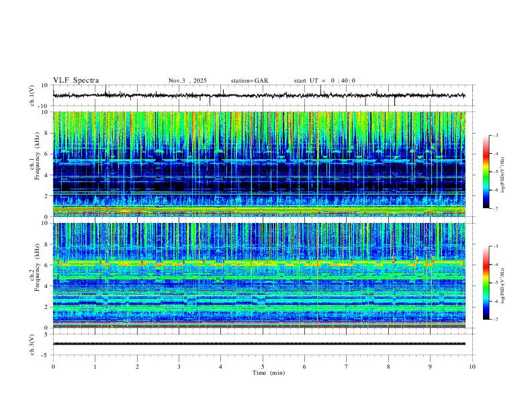Viewport: 532px width, 411px height.
Task: Click the 'ch.1(V)' waveform axis label
Action: (x=32, y=95)
